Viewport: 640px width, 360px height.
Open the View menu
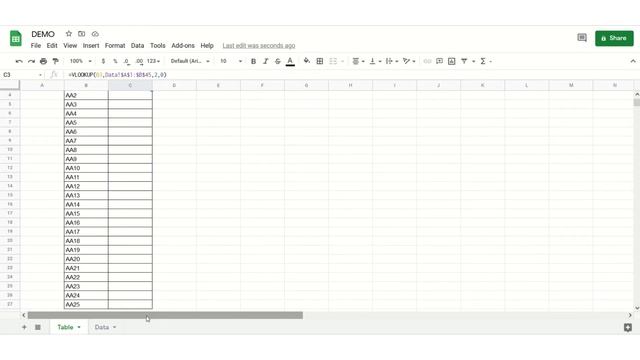click(70, 46)
